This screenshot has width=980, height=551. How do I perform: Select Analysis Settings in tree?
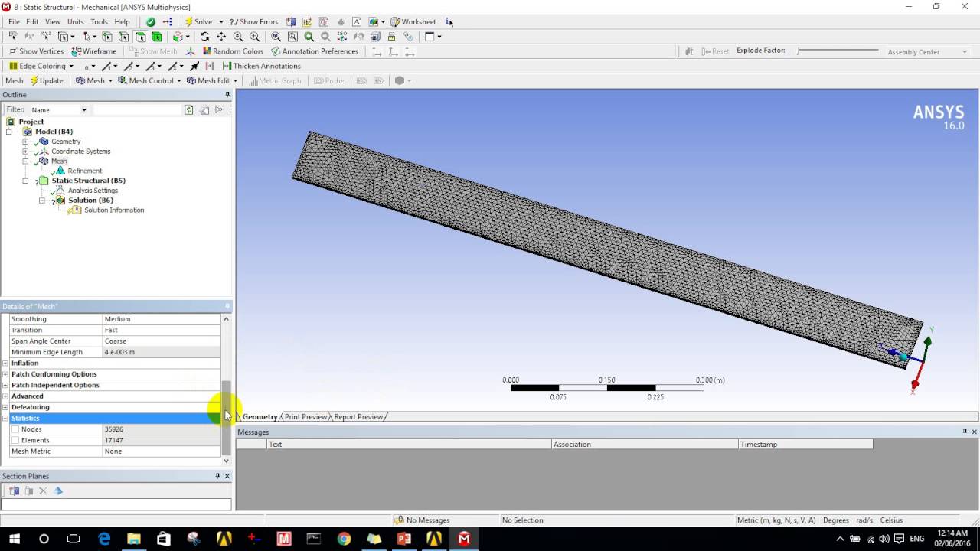tap(93, 191)
